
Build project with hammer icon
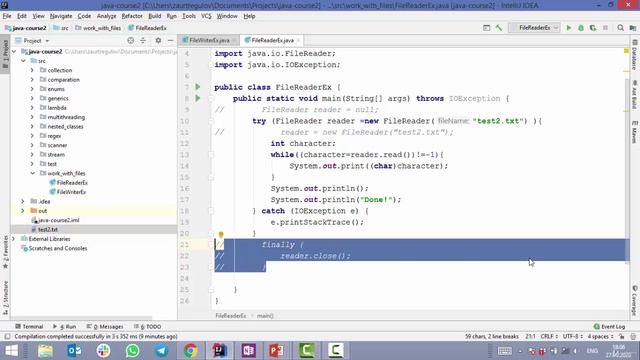pyautogui.click(x=499, y=28)
